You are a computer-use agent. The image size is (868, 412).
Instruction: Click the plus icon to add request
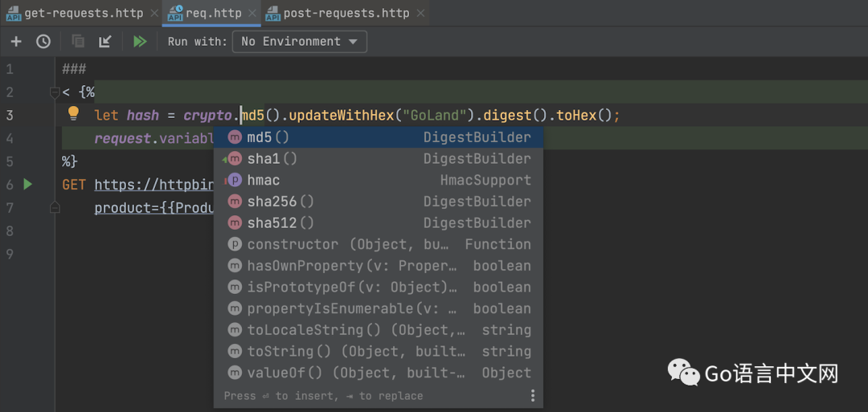point(16,42)
